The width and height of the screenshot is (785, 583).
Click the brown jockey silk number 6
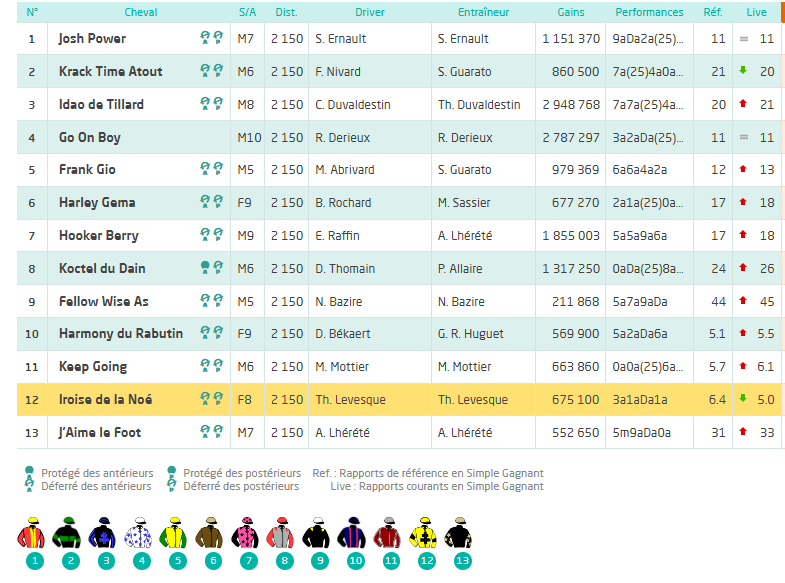tap(212, 535)
